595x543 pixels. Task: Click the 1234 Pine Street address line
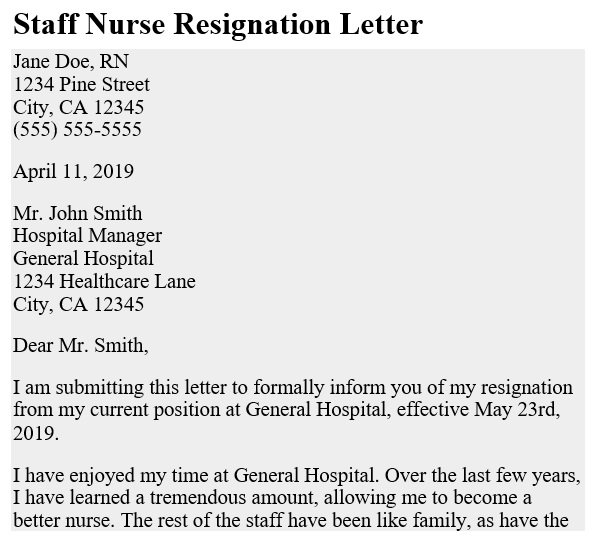tap(82, 84)
